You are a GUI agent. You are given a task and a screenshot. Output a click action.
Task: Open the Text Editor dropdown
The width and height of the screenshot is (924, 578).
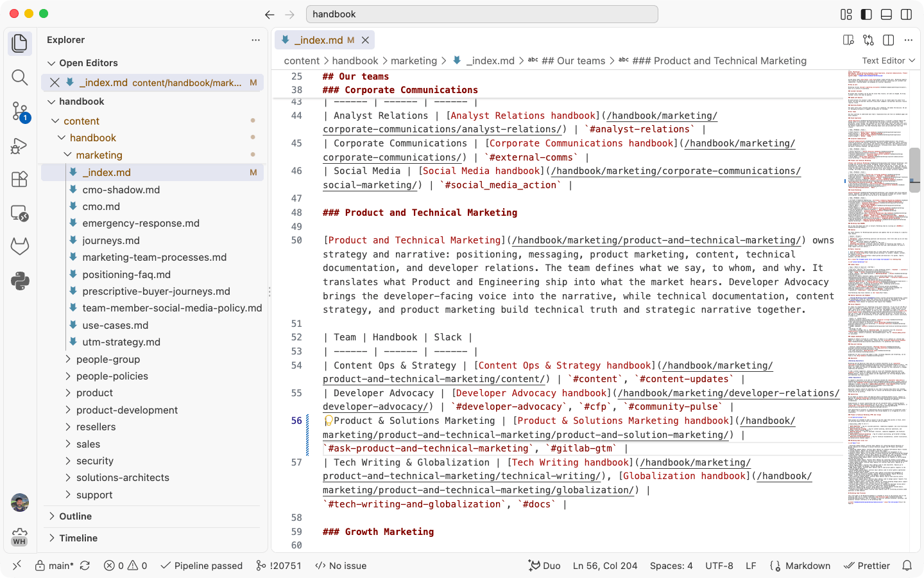pos(889,60)
